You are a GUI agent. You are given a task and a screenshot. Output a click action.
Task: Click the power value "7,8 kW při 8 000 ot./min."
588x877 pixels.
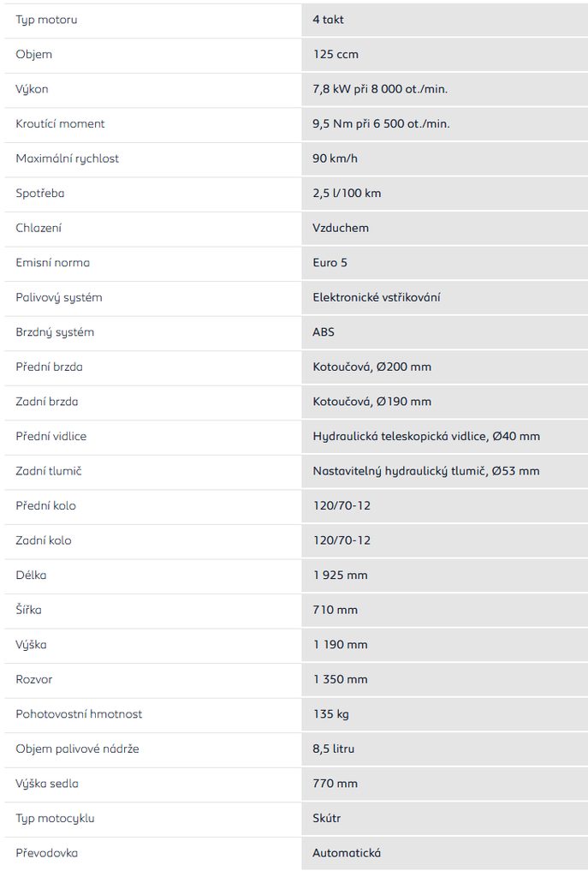[380, 89]
